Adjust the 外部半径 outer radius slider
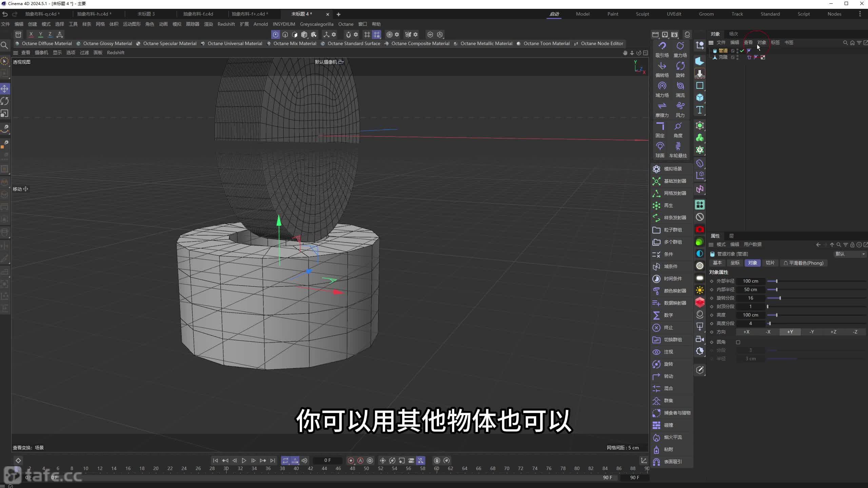 [x=816, y=281]
